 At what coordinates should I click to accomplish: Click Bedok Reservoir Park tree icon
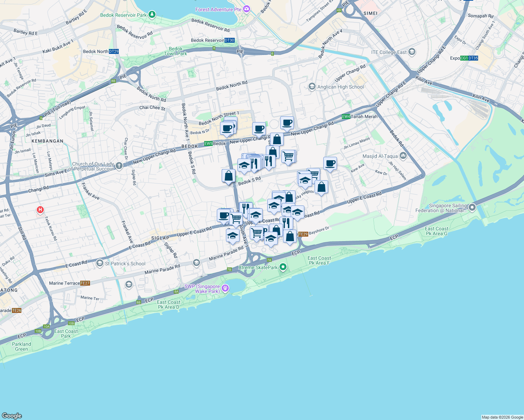pos(152,15)
